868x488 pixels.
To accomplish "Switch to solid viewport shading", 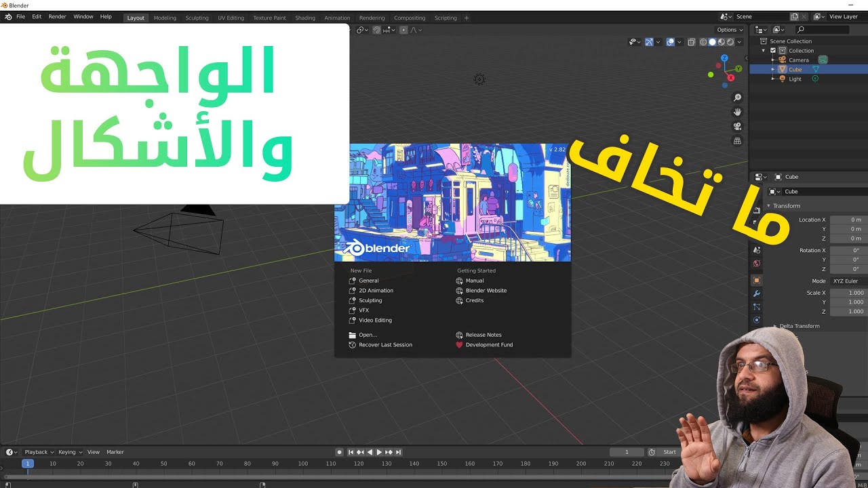I will click(712, 42).
